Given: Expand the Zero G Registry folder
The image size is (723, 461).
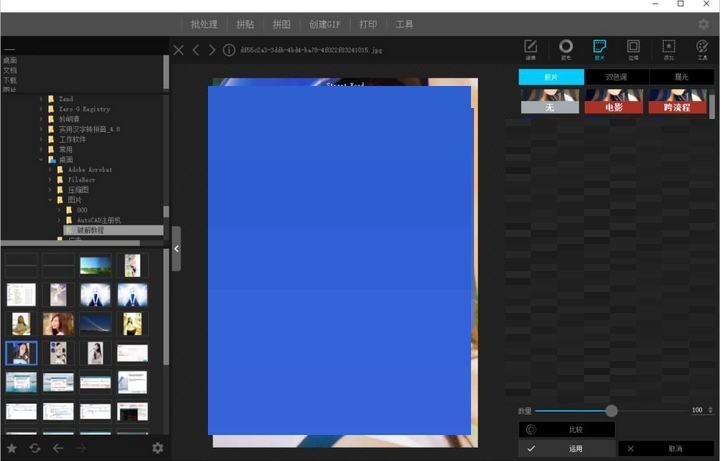Looking at the screenshot, I should click(x=41, y=109).
